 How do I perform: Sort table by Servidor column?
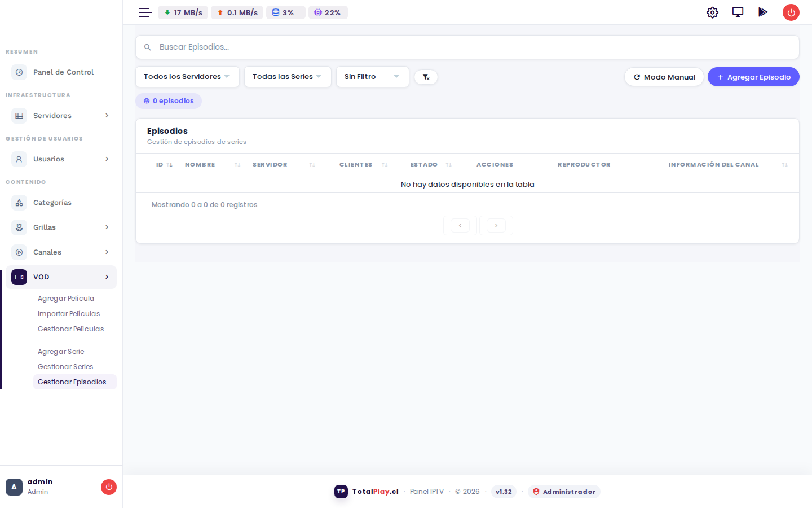tap(283, 165)
